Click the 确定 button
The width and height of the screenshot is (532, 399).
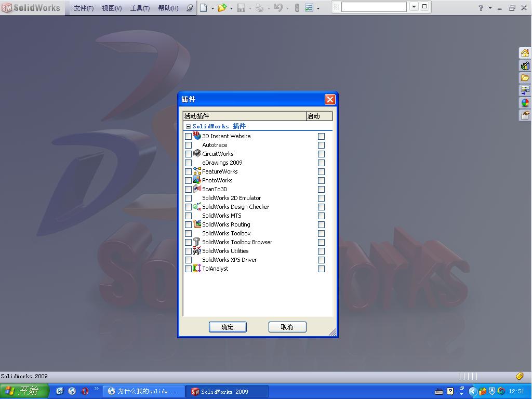(228, 327)
